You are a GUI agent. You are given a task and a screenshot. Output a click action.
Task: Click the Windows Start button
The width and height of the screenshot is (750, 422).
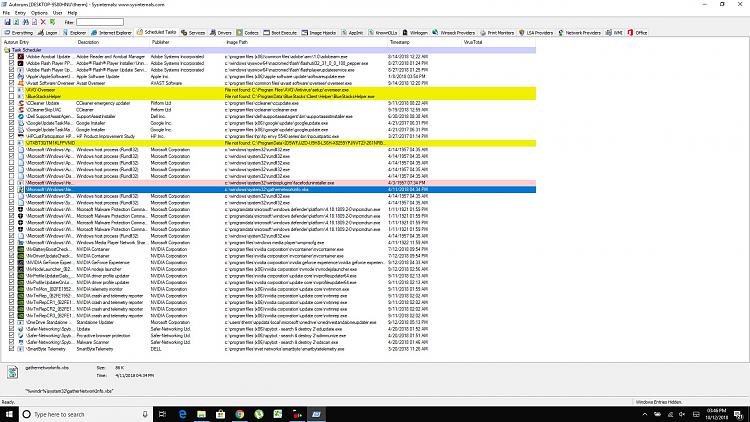point(9,414)
